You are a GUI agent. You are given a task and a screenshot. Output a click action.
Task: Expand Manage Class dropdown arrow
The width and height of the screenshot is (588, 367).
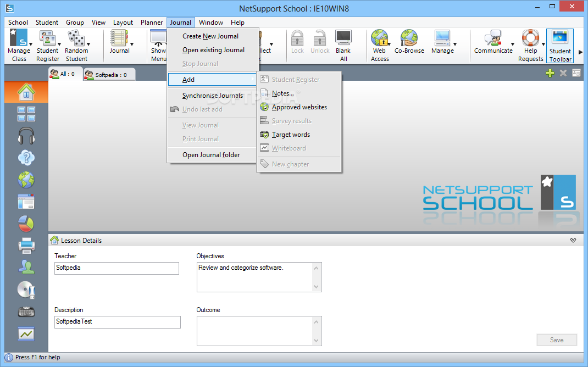(x=31, y=45)
